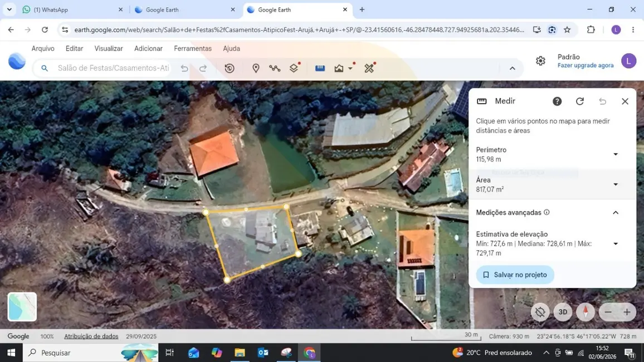Collapse the toolbar with the chevron
This screenshot has width=644, height=362.
pos(512,69)
